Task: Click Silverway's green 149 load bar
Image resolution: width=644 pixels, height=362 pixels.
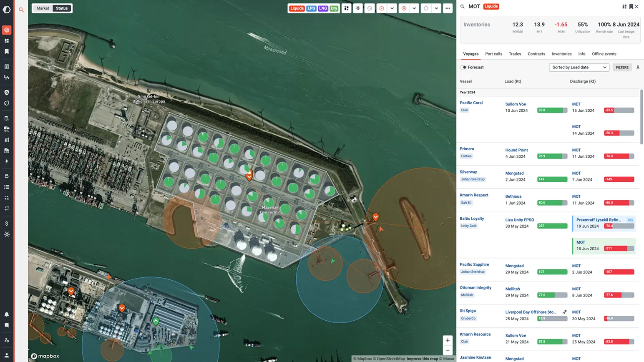Action: pyautogui.click(x=552, y=179)
